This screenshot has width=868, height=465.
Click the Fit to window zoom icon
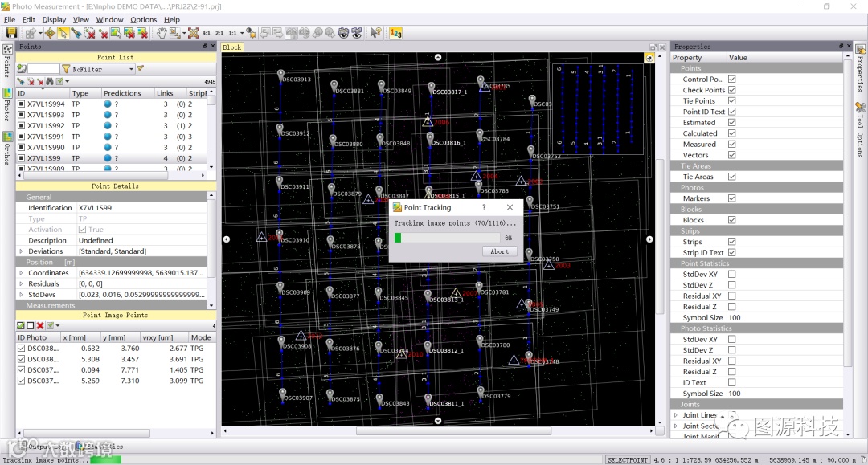(194, 33)
